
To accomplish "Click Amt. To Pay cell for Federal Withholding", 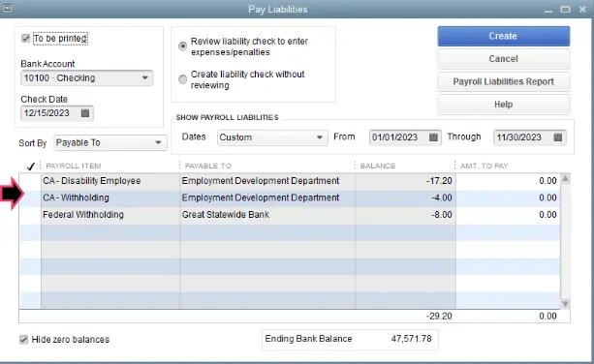I will (508, 215).
